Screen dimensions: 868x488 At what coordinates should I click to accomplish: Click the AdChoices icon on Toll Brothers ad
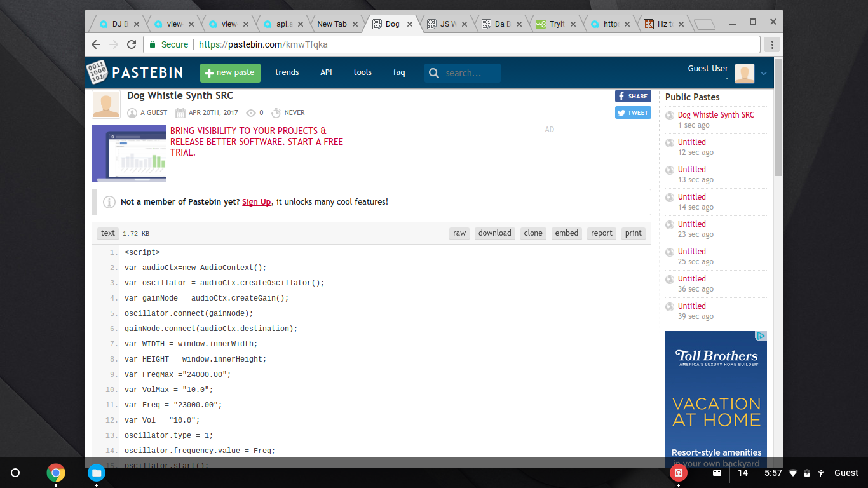(761, 335)
